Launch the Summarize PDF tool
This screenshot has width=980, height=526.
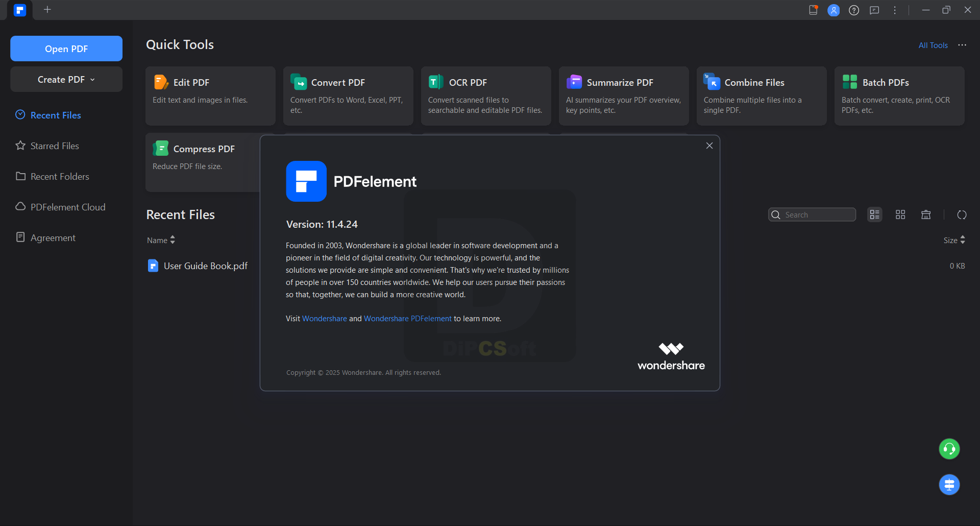click(624, 96)
